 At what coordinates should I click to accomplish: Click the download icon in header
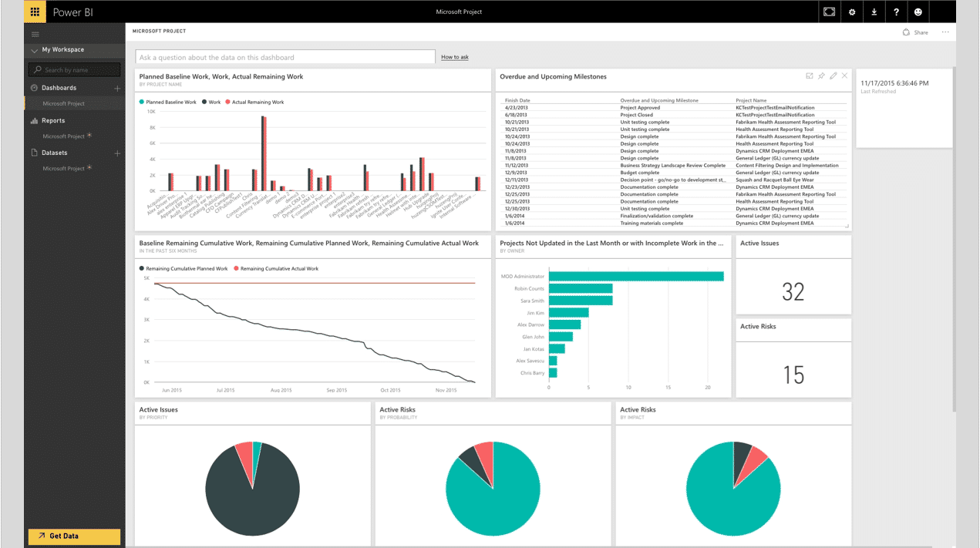point(874,12)
